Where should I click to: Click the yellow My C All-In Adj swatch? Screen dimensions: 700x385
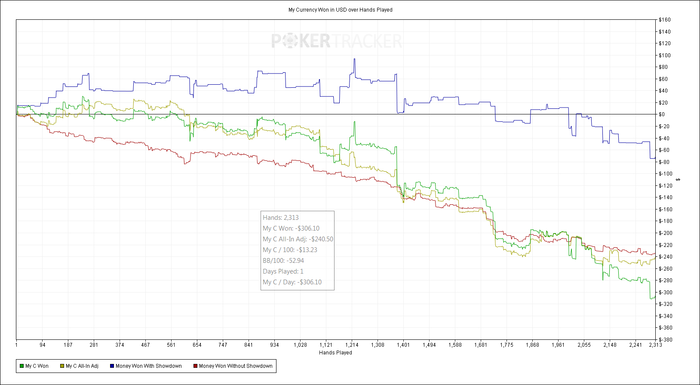pyautogui.click(x=62, y=366)
